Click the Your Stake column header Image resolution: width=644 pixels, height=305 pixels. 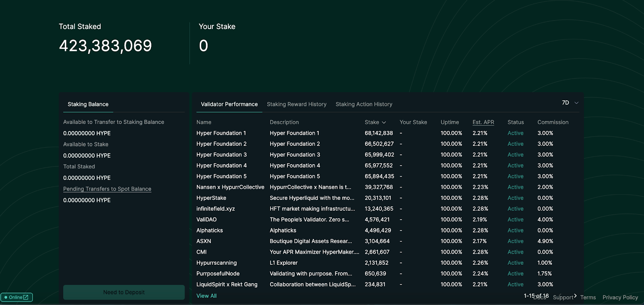coord(413,122)
